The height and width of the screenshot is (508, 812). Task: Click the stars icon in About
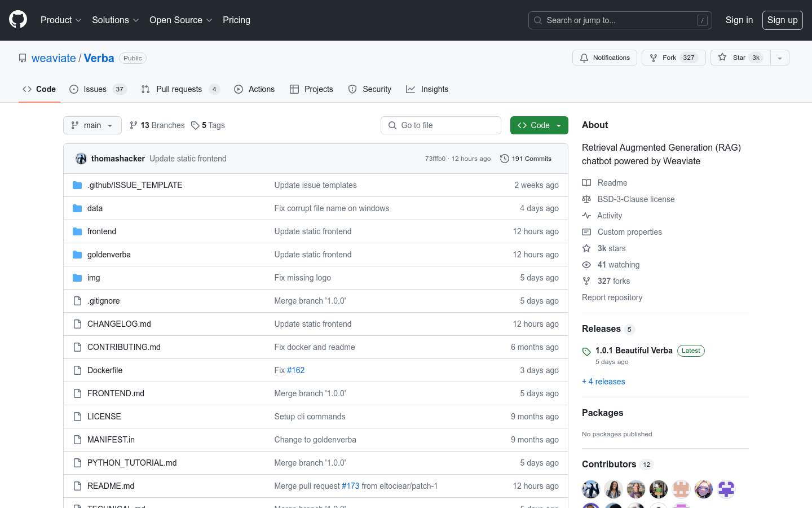point(586,248)
